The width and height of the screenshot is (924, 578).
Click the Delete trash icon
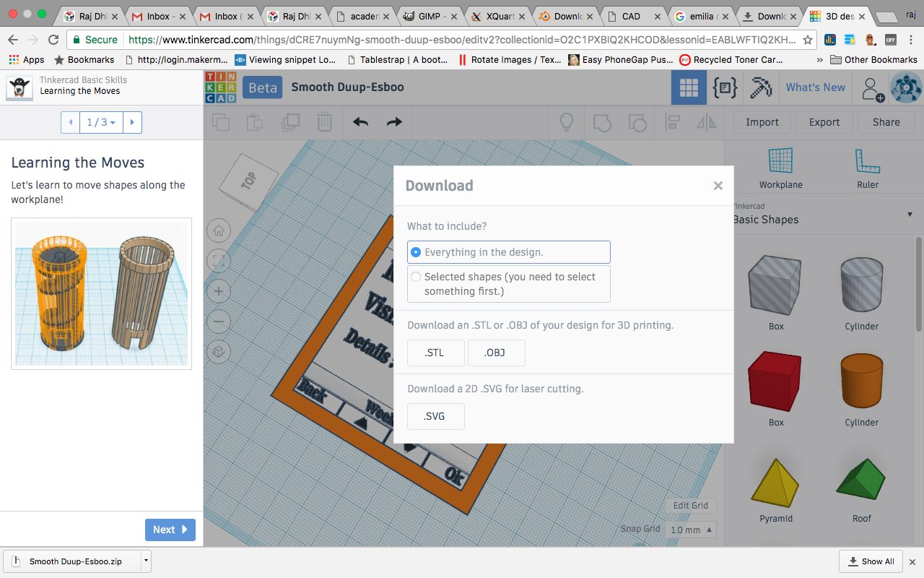coord(325,122)
